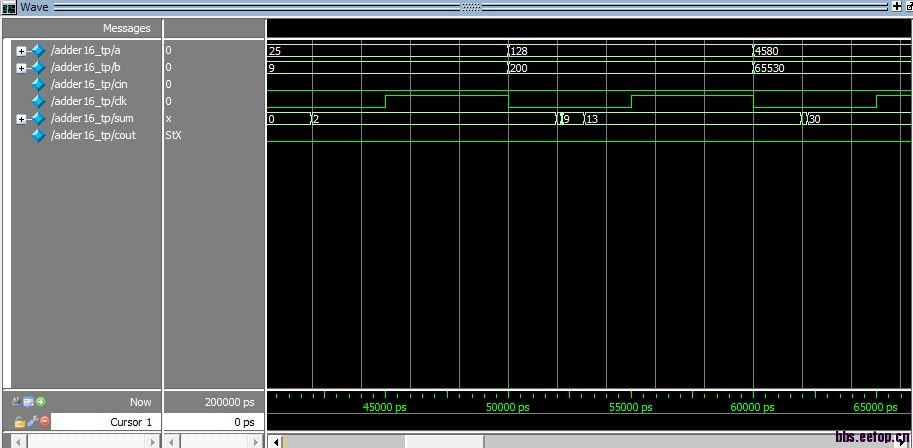Click the x value of sum

point(168,118)
